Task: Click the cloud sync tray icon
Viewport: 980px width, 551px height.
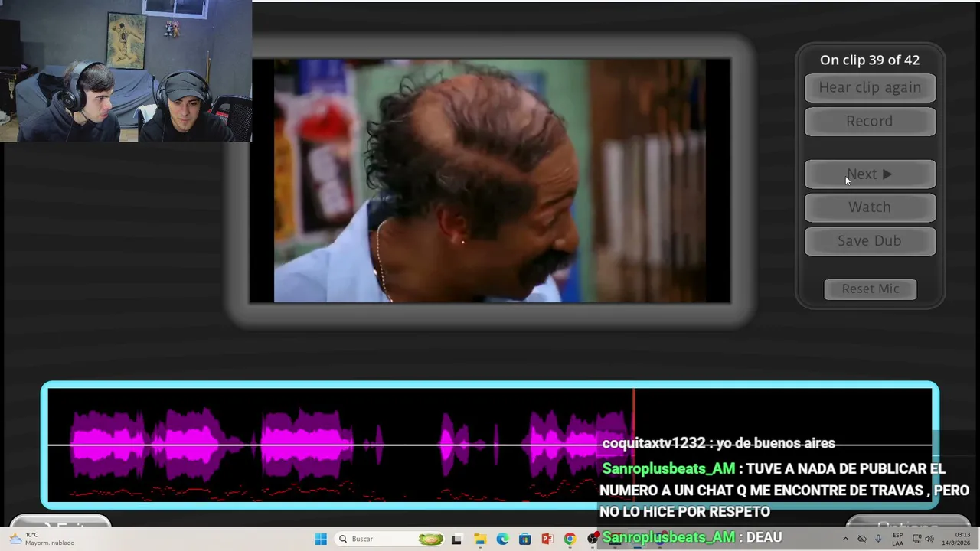Action: tap(862, 539)
